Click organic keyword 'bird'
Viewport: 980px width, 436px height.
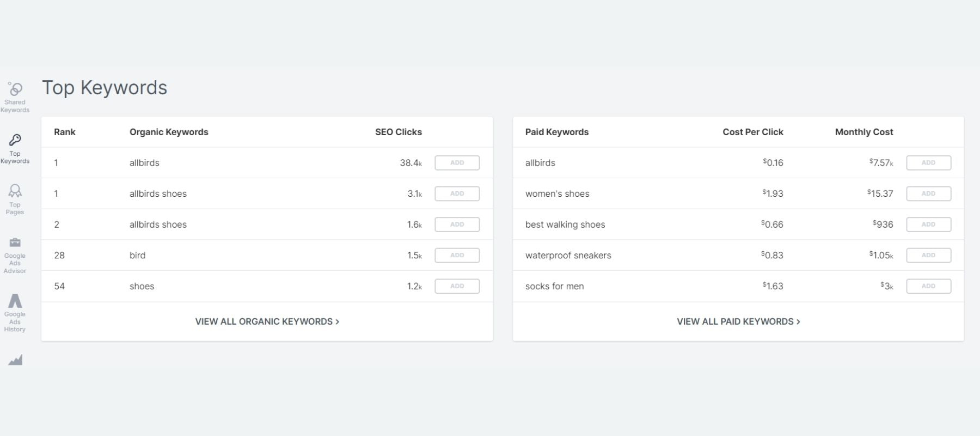pyautogui.click(x=137, y=255)
